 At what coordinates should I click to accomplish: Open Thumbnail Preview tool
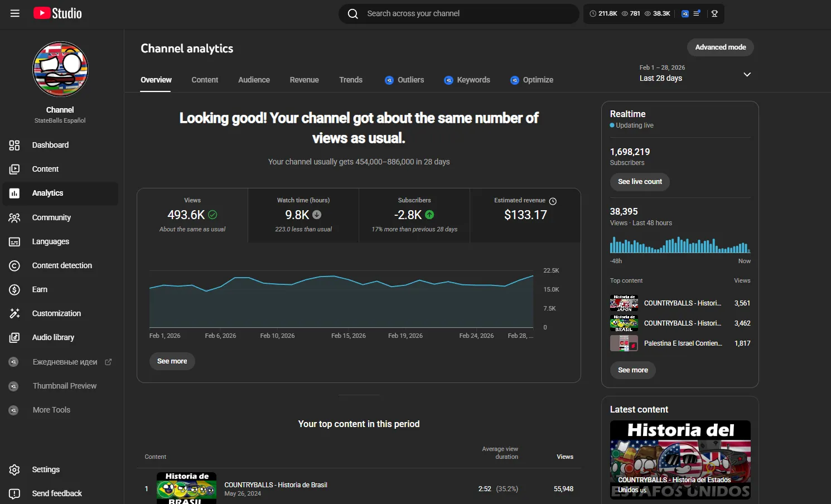click(x=60, y=386)
